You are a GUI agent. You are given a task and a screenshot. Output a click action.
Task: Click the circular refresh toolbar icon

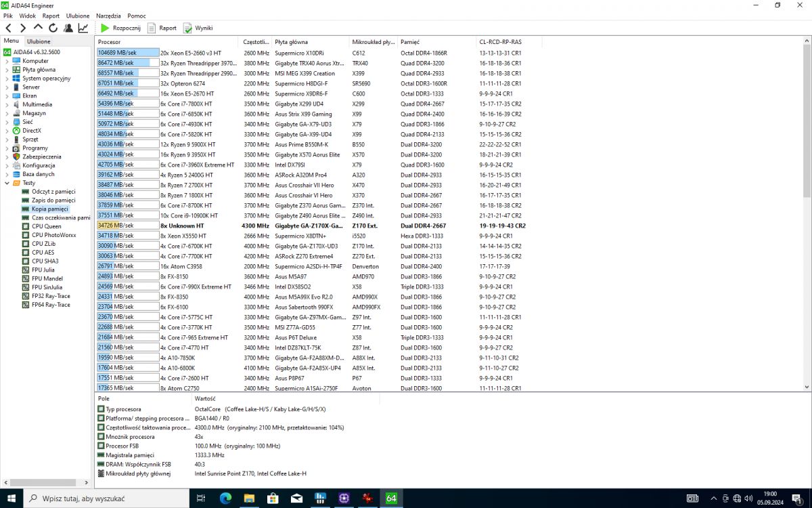[53, 28]
